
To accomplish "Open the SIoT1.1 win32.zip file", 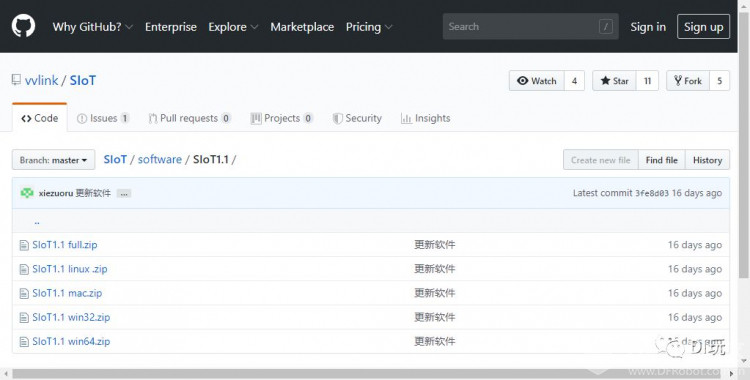I will [71, 317].
